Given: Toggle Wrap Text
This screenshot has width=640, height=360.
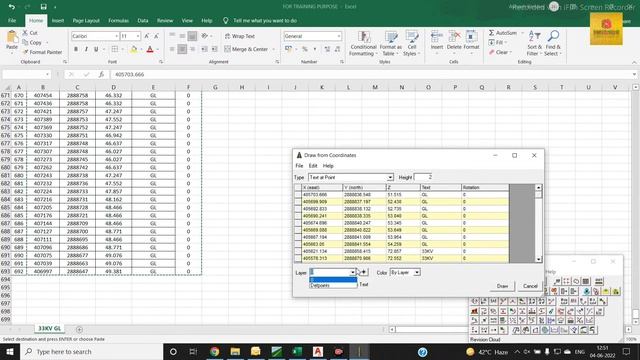Looking at the screenshot, I should click(x=240, y=36).
